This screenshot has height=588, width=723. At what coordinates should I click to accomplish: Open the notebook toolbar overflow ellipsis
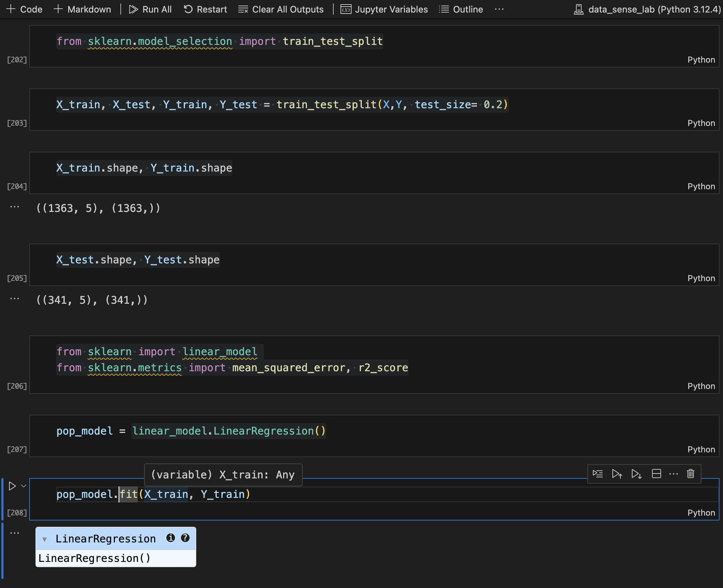(x=500, y=9)
